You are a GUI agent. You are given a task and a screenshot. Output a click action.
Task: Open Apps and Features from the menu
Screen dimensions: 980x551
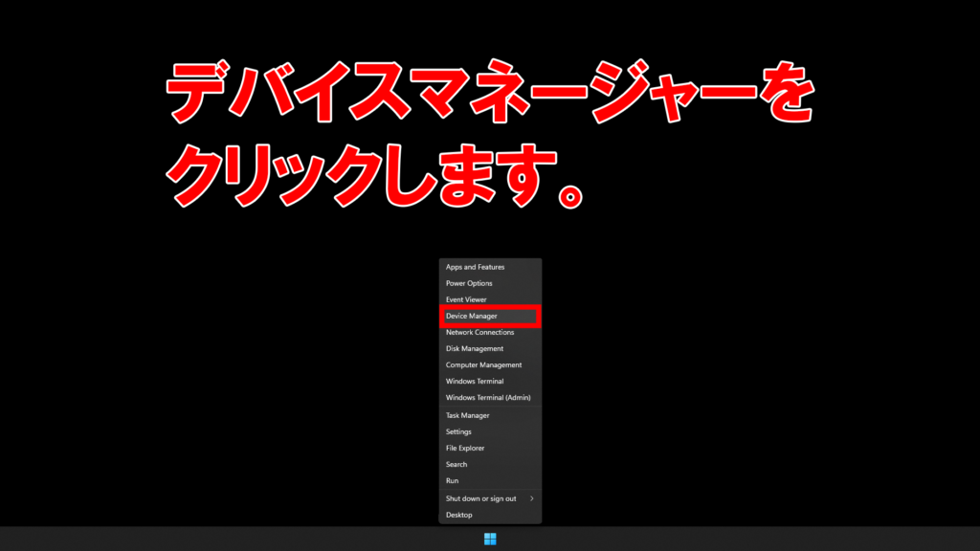tap(475, 267)
